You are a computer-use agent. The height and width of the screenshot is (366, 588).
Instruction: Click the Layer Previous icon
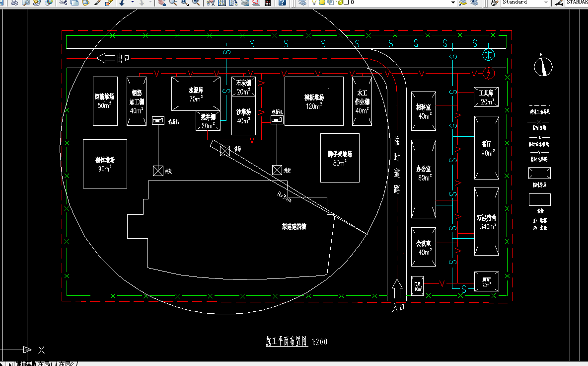474,2
